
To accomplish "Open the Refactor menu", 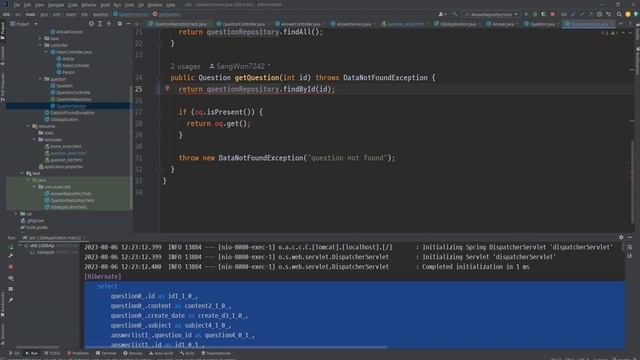I will click(89, 5).
